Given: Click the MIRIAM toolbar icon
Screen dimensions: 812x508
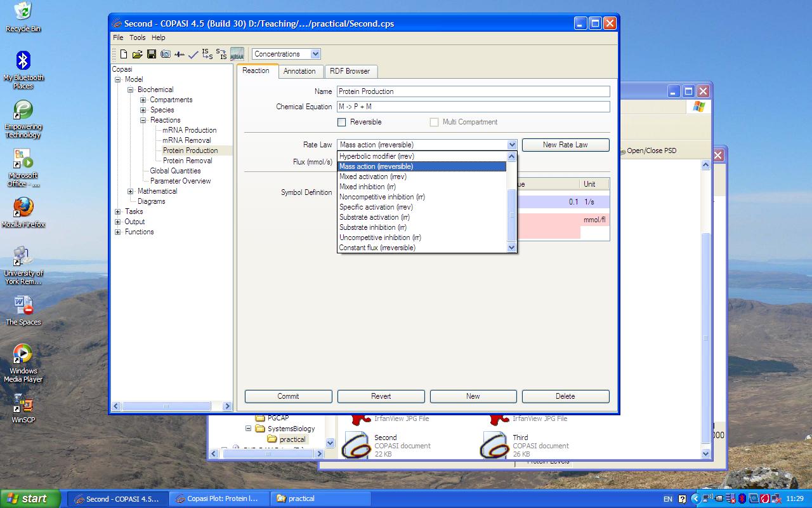Looking at the screenshot, I should pyautogui.click(x=237, y=55).
